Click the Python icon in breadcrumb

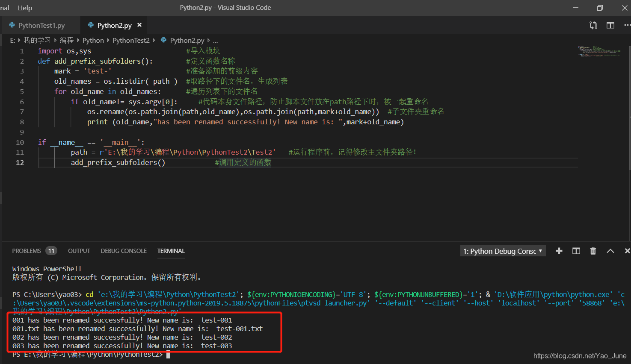163,40
